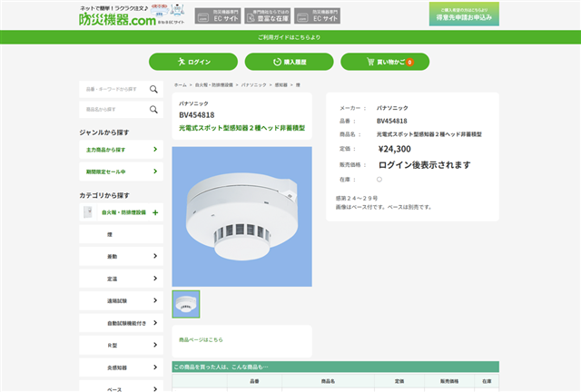The image size is (581, 392).
Task: Click the 品番・キーワードから探す search field
Action: pos(113,89)
